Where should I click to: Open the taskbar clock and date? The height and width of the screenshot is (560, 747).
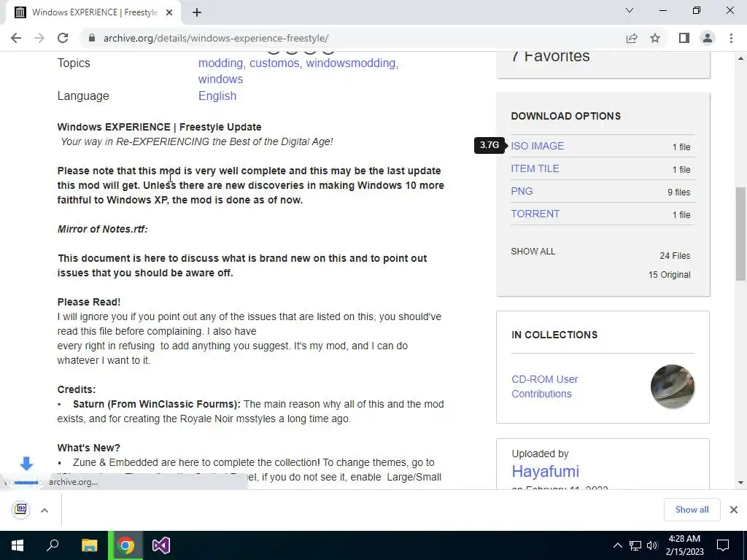[684, 545]
